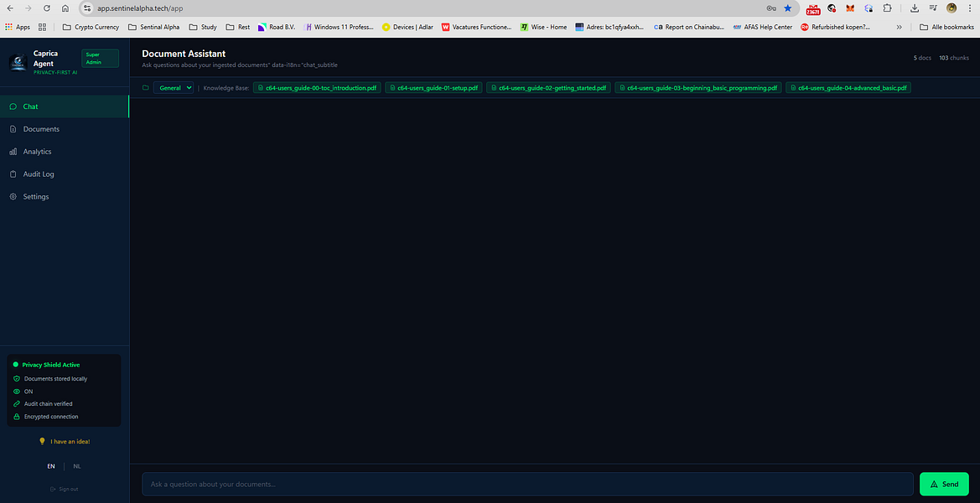
Task: Open the Crypto Currency bookmark folder
Action: [x=91, y=27]
